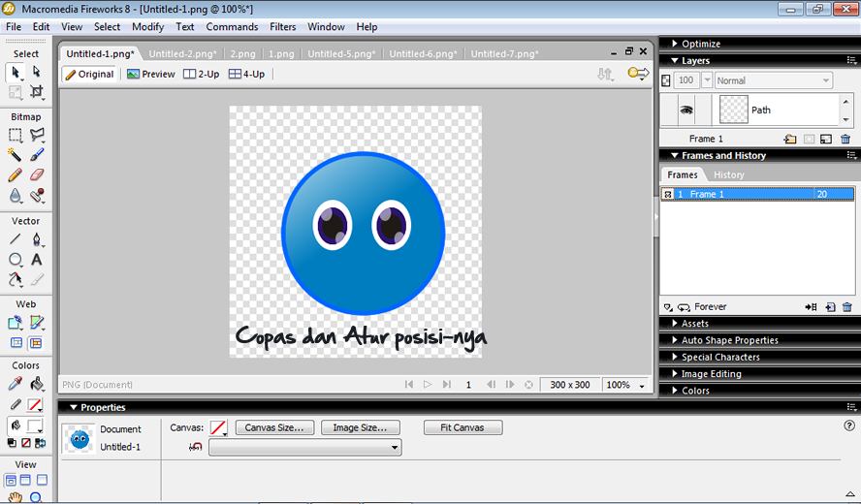The width and height of the screenshot is (861, 504).
Task: Select the Eraser tool
Action: coord(36,175)
